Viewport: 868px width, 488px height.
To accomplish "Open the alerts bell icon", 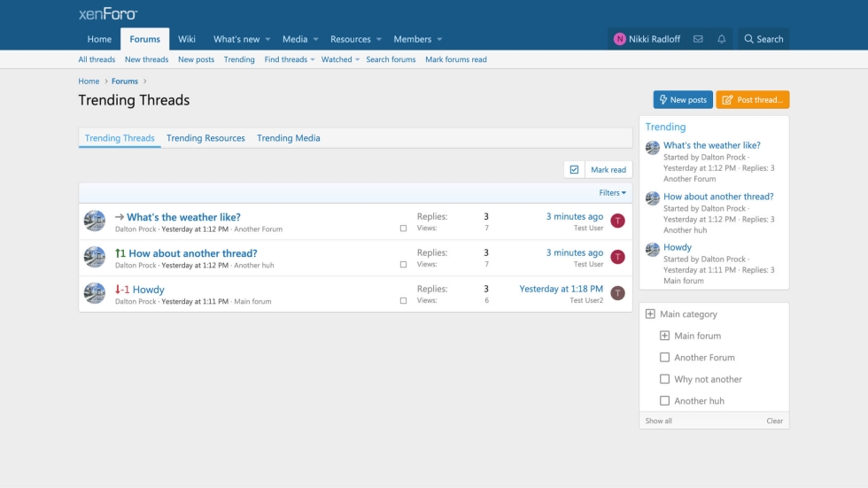I will coord(722,39).
